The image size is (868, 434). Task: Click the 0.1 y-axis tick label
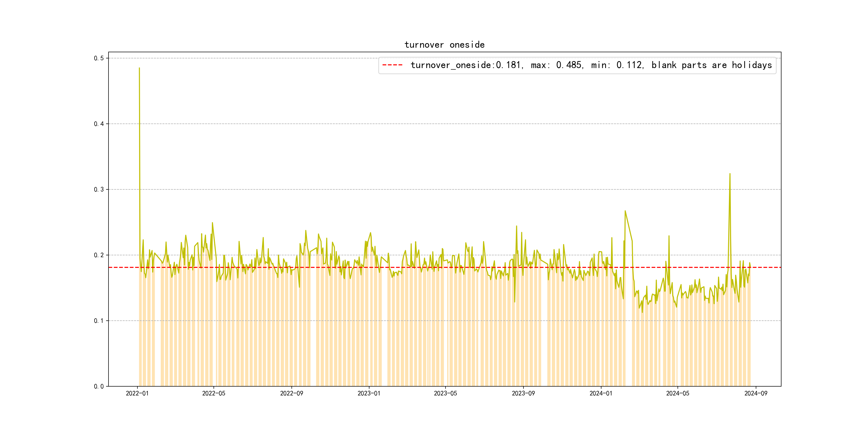point(99,321)
